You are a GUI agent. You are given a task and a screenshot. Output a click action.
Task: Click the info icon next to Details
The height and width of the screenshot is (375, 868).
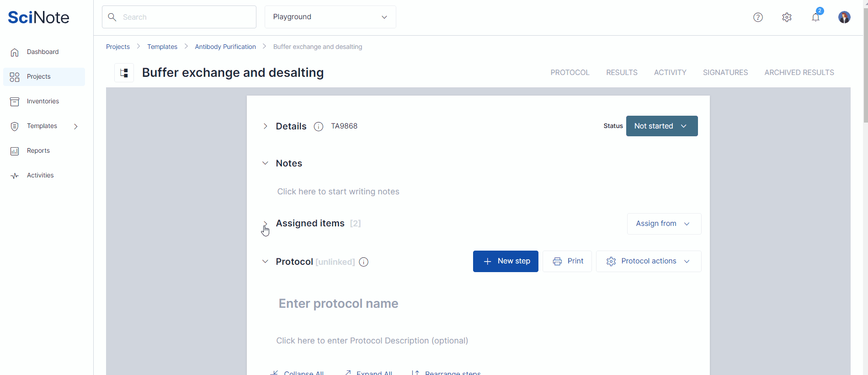(x=319, y=127)
